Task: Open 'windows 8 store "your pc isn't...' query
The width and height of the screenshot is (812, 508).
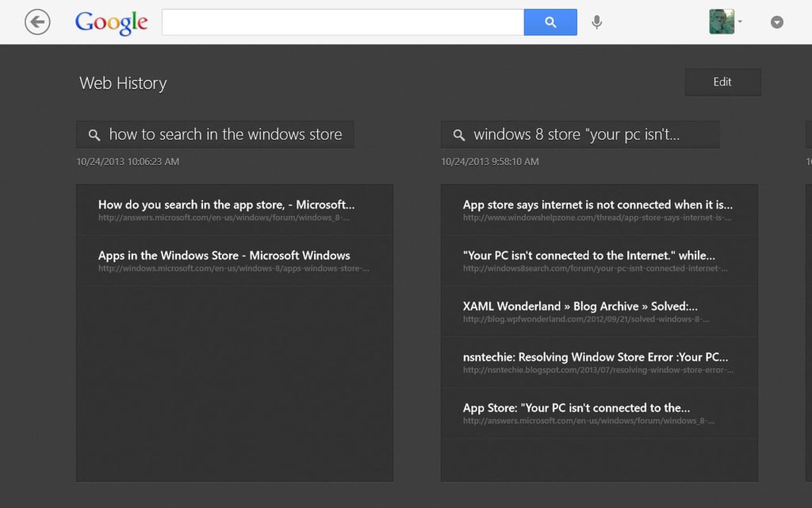Action: coord(580,135)
